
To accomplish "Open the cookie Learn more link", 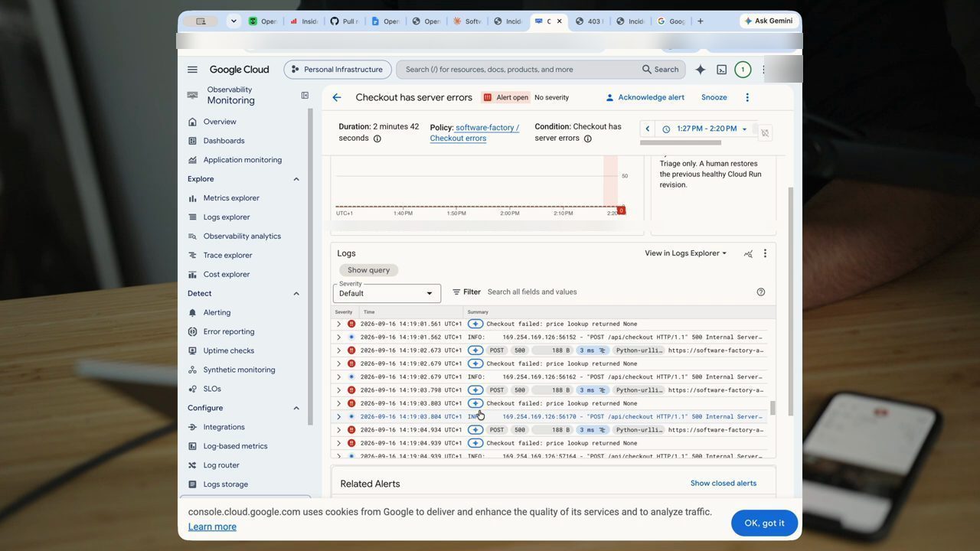I will (212, 527).
